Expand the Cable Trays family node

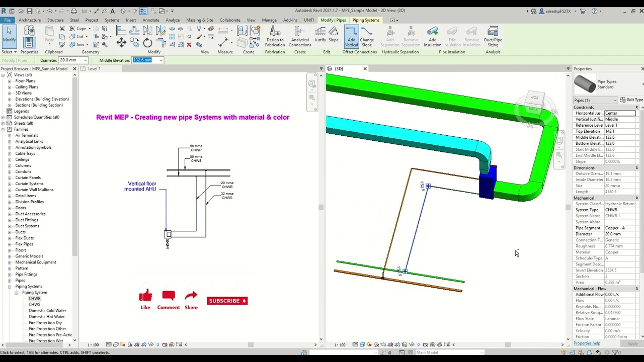point(10,153)
